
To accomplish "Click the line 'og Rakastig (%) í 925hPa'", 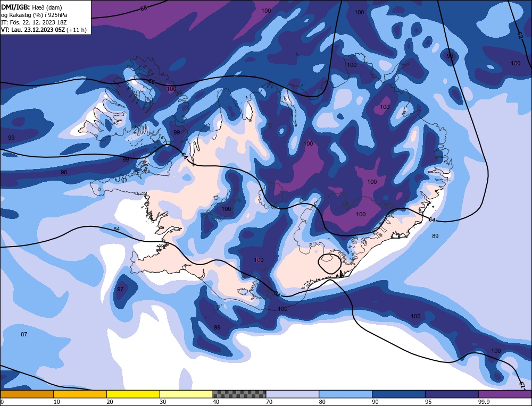I will coord(34,14).
